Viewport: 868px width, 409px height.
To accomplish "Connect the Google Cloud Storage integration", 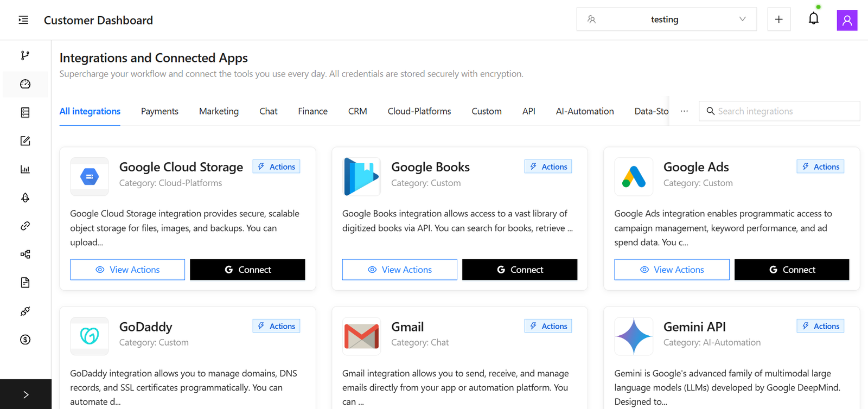I will coord(247,270).
